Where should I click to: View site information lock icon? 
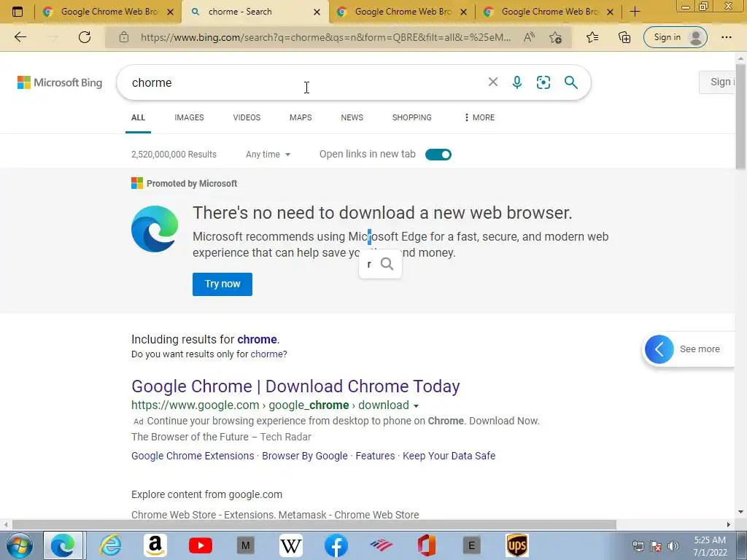point(124,37)
